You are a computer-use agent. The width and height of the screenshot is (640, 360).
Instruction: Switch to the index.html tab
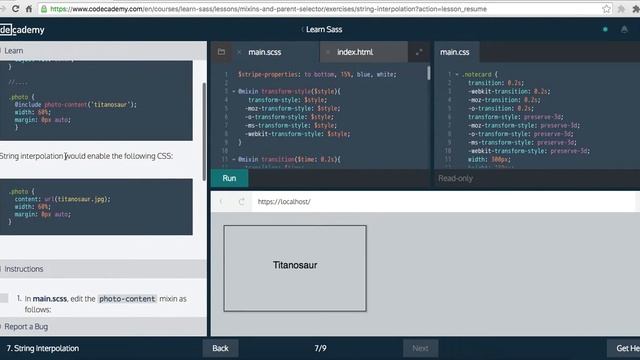[x=355, y=52]
